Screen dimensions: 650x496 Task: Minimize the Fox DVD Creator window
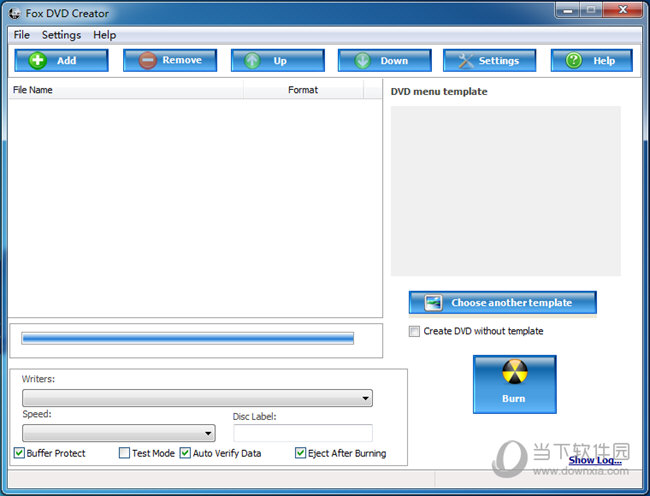coord(568,9)
